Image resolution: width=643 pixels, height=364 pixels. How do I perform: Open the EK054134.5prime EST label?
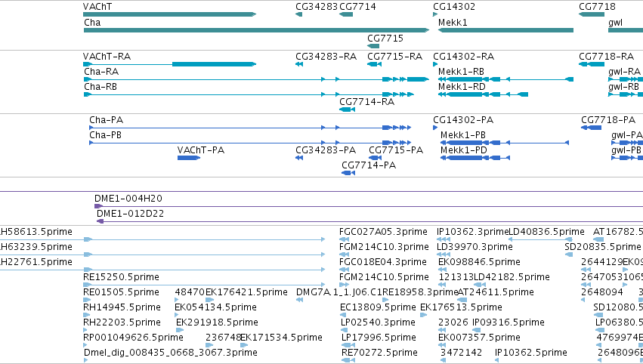click(x=215, y=307)
